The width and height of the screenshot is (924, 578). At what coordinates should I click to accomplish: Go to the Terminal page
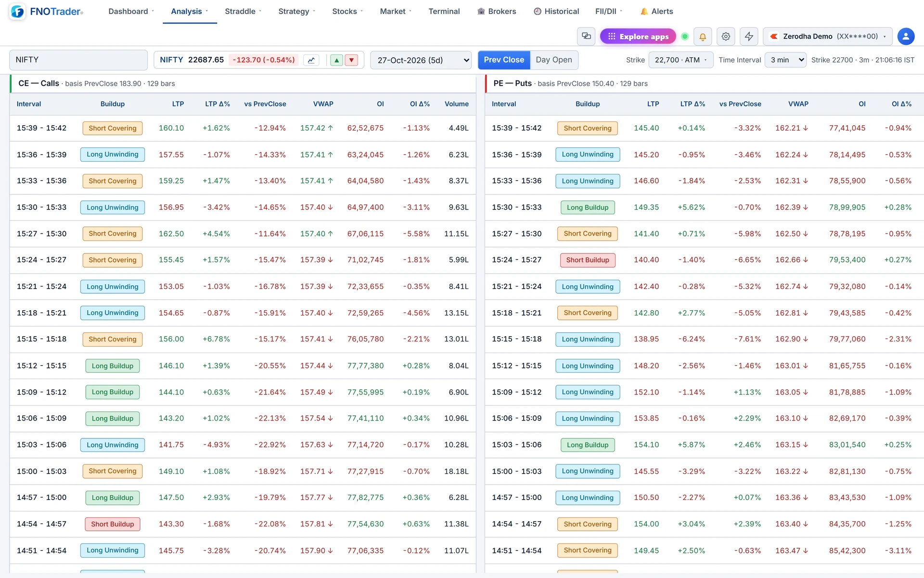point(444,11)
